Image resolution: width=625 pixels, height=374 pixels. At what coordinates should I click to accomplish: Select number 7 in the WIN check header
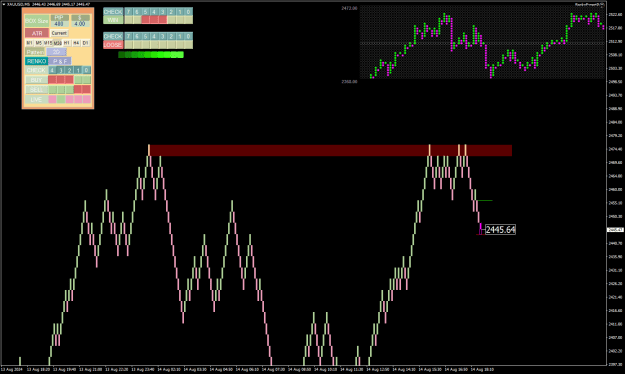coord(128,12)
